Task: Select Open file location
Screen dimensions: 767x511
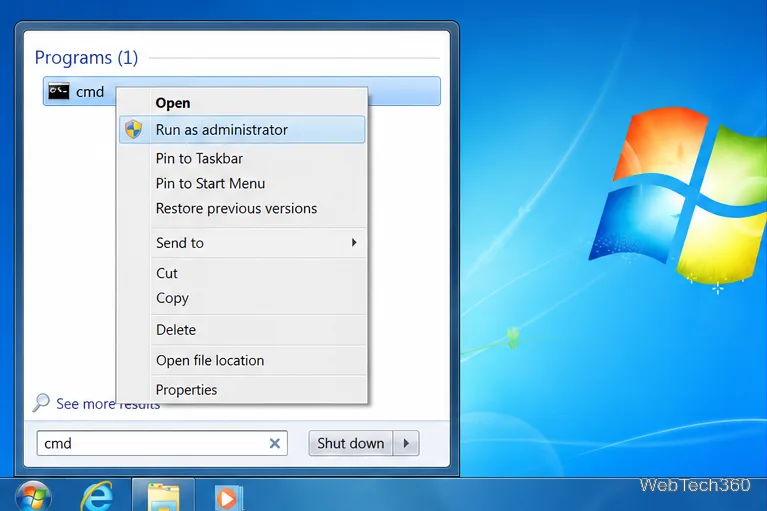Action: click(x=242, y=360)
